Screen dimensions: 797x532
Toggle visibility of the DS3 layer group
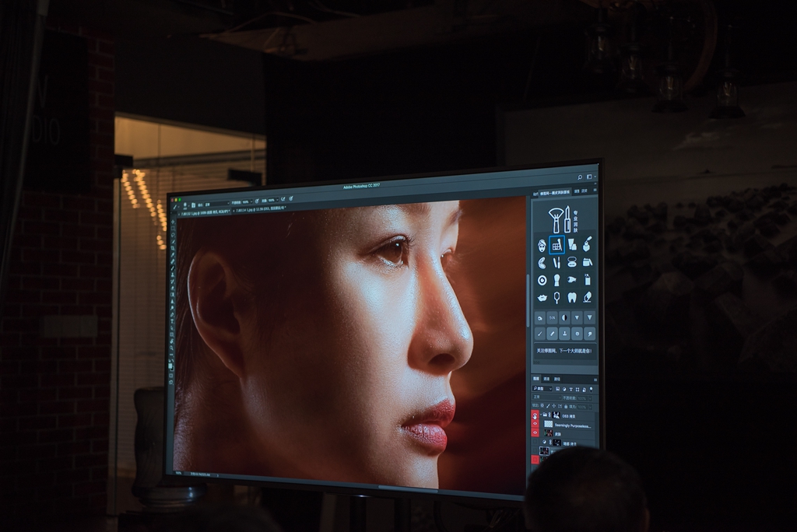coord(535,415)
